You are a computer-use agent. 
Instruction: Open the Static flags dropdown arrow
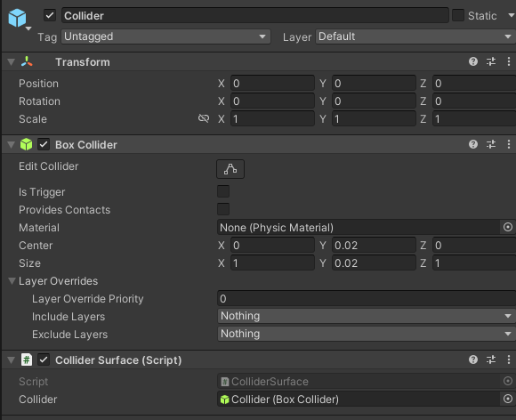pyautogui.click(x=512, y=15)
